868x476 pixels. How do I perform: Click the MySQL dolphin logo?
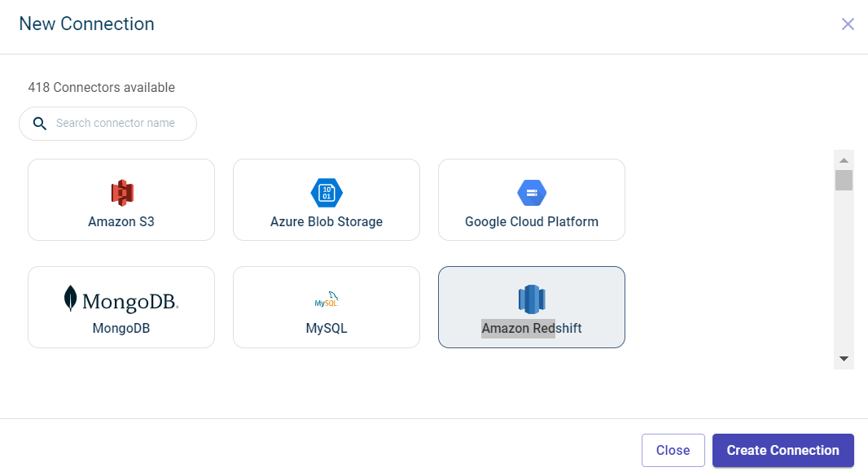click(327, 299)
